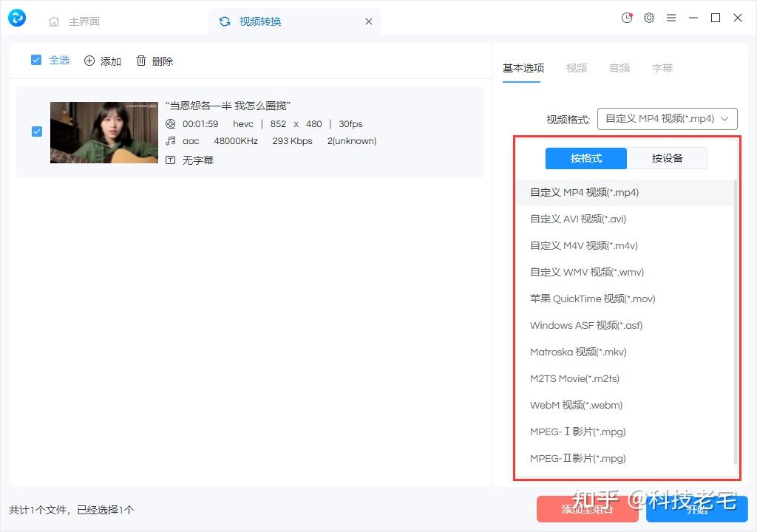Choose WebM 视频(*.webm) from format list
The height and width of the screenshot is (532, 757).
(x=576, y=405)
